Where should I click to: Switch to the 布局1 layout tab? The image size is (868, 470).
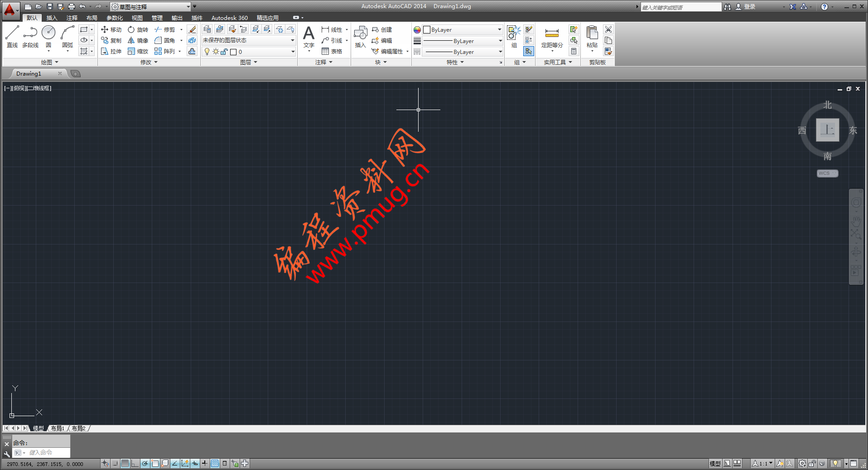pos(58,428)
